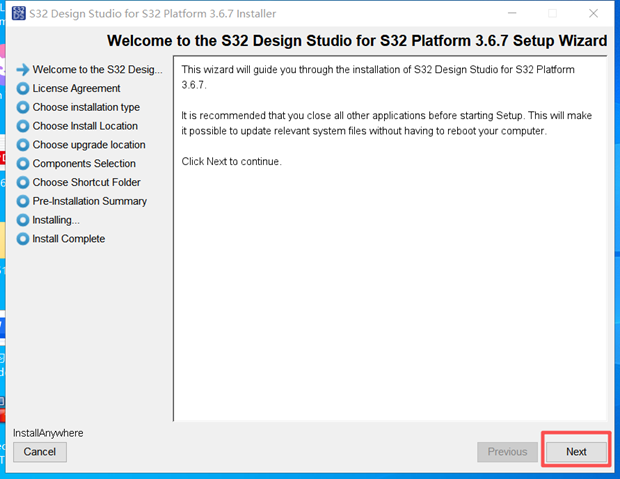The height and width of the screenshot is (479, 620).
Task: Select the 'Choose Install Location' step label
Action: 85,126
